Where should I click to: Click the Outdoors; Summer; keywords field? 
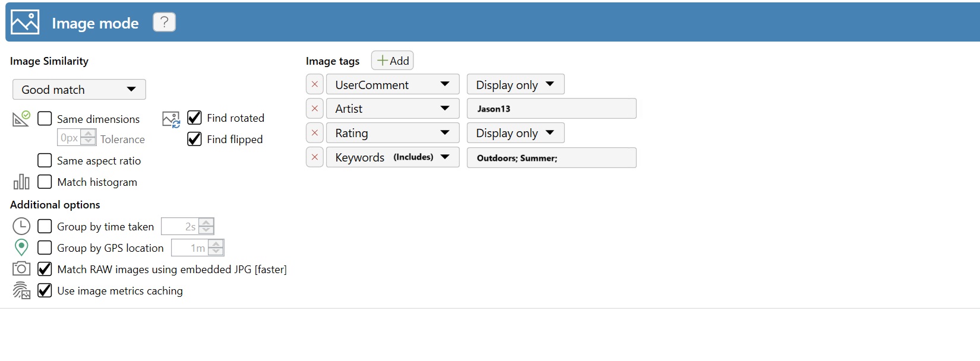551,158
